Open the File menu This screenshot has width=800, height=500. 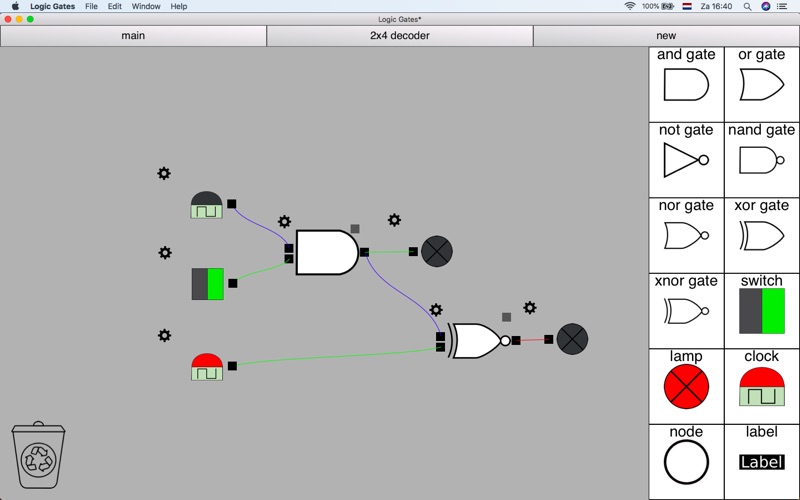pos(91,6)
